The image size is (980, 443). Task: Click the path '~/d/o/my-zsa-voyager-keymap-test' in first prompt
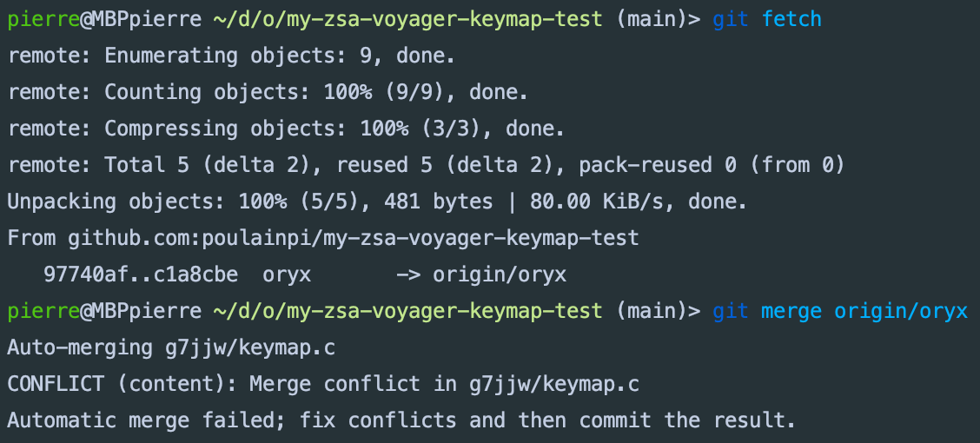coord(407,19)
